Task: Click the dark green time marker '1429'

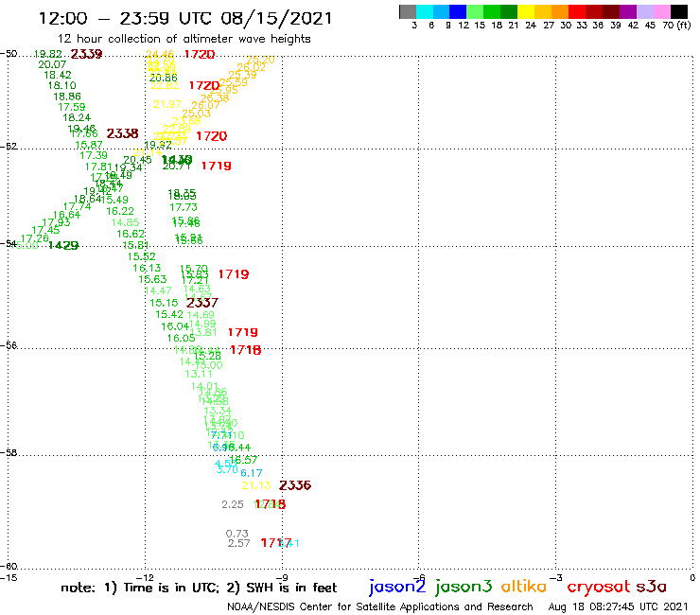Action: pyautogui.click(x=63, y=245)
